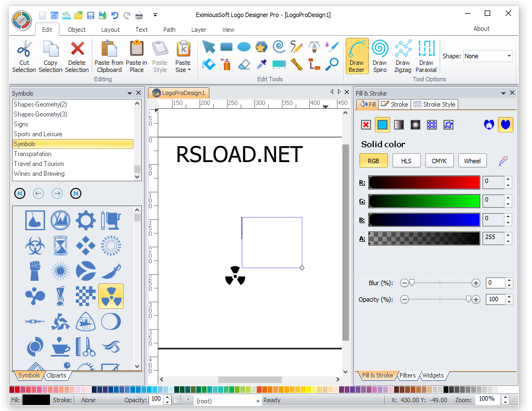Toggle the Solid color fill type
Screen dimensions: 532x411
(x=383, y=125)
